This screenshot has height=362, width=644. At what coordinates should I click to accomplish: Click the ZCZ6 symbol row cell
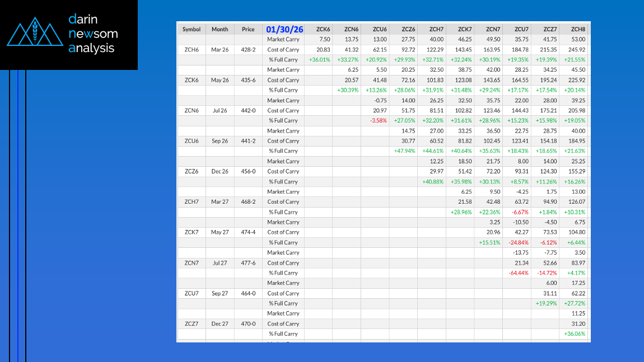pos(192,171)
